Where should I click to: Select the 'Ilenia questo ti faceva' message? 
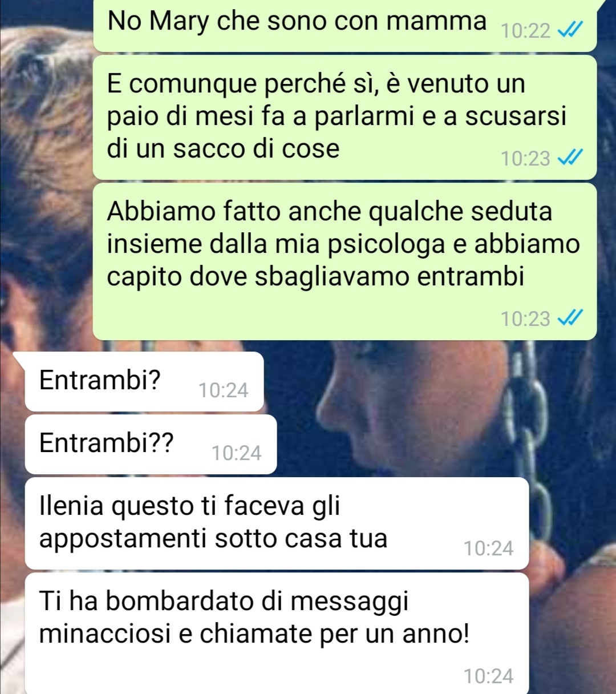tap(277, 523)
